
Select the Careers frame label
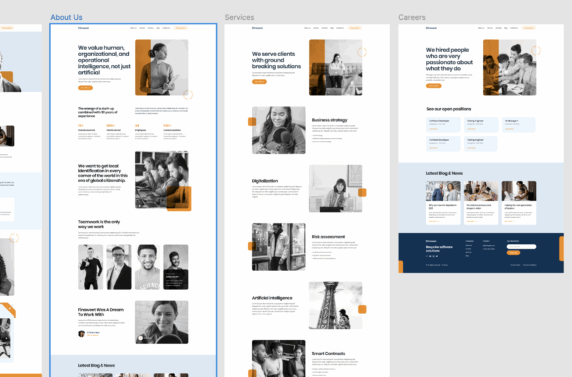[412, 17]
